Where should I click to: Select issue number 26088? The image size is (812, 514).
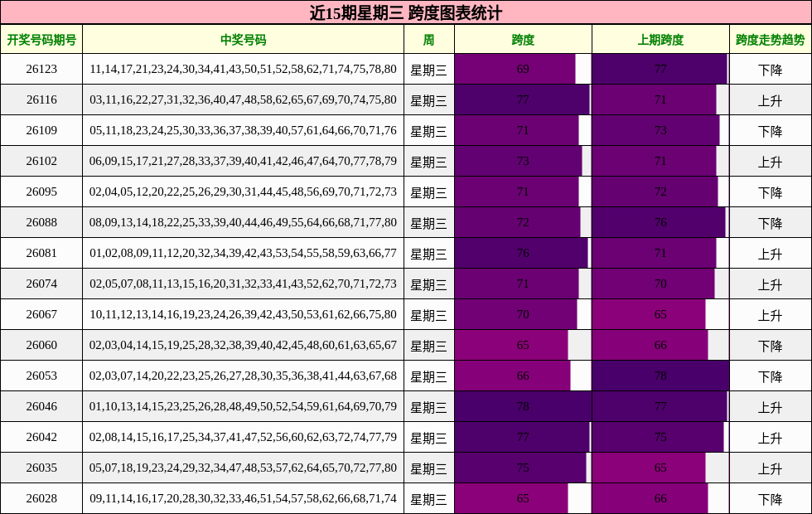click(x=41, y=222)
